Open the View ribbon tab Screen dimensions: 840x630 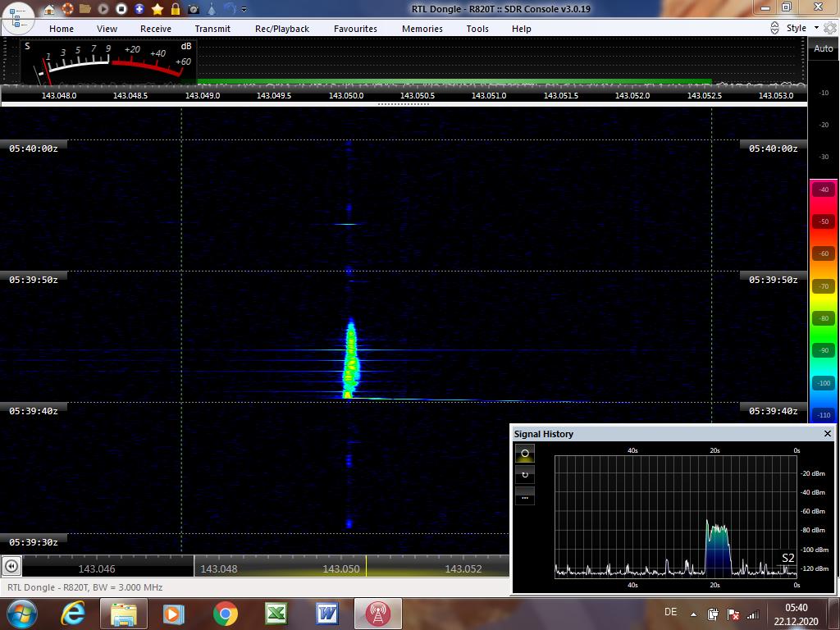click(107, 29)
